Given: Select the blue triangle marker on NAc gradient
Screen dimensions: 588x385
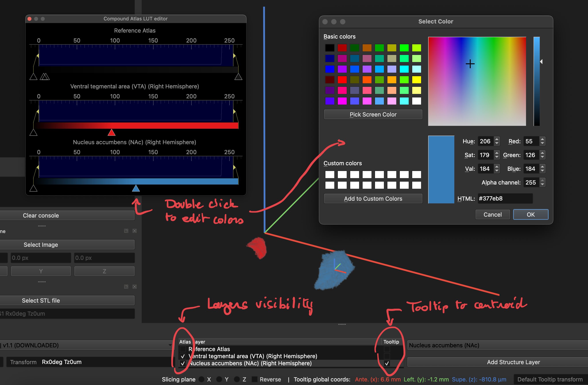Looking at the screenshot, I should coord(136,188).
